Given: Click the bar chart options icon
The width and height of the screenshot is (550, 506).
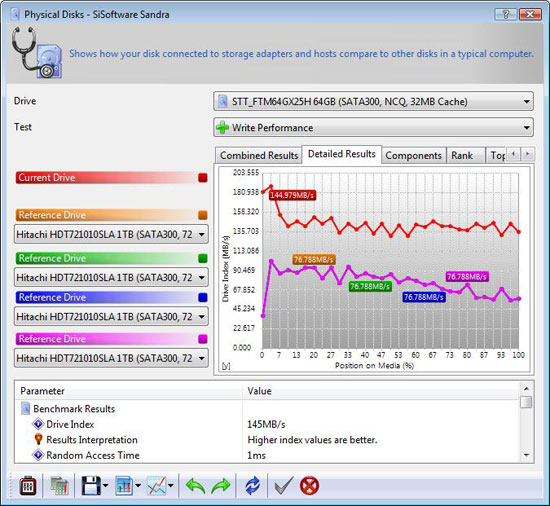Looking at the screenshot, I should pyautogui.click(x=124, y=486).
